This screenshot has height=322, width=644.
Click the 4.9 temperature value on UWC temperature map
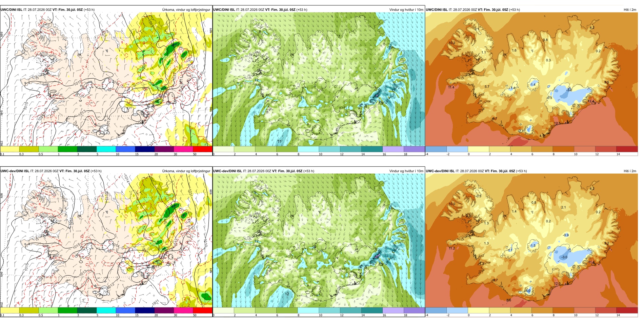[542, 136]
